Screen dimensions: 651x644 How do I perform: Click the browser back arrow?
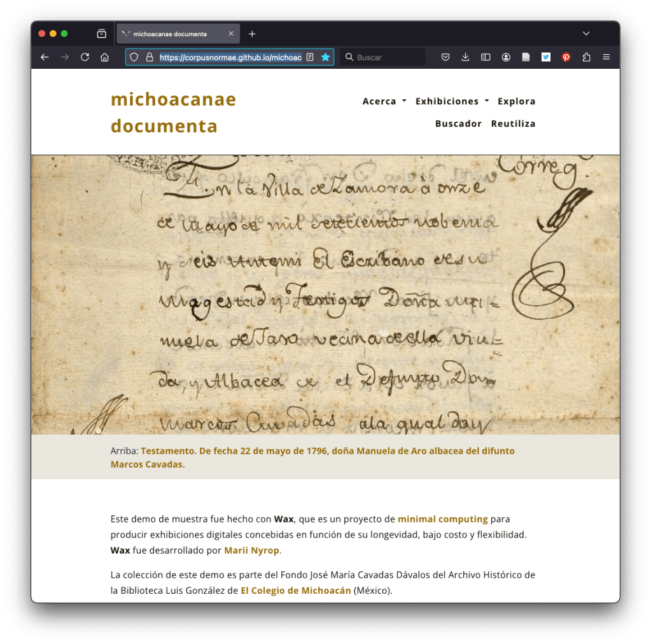[45, 57]
